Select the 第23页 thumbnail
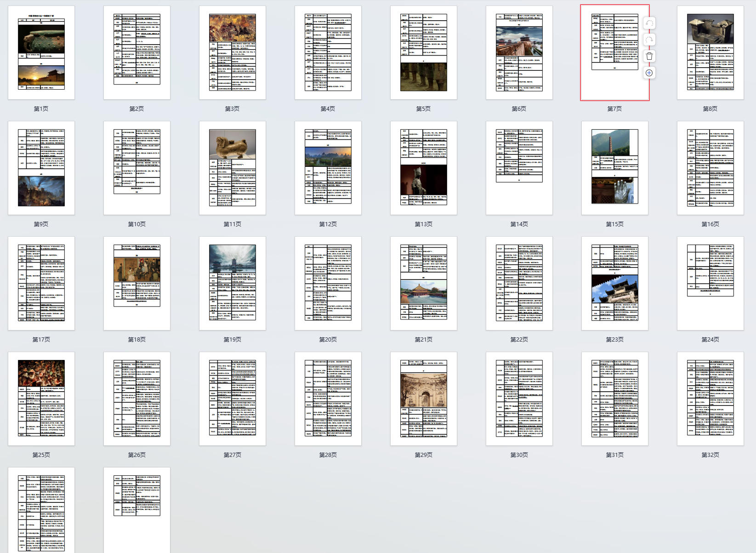The width and height of the screenshot is (756, 553). pyautogui.click(x=614, y=283)
